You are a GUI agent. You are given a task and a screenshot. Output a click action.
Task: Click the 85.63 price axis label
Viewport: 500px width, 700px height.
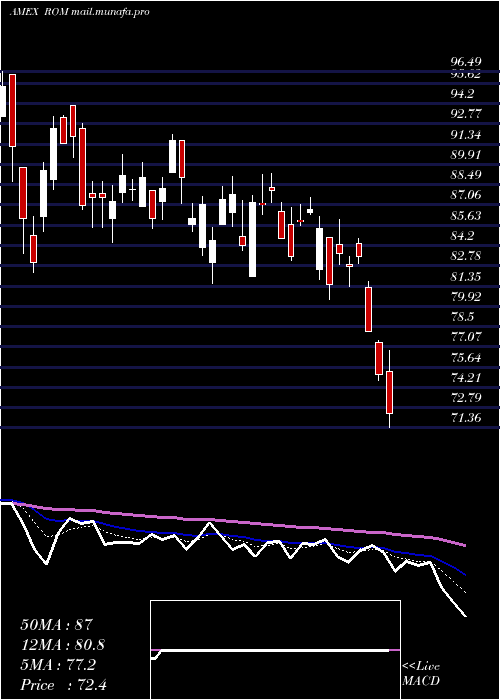pos(466,216)
